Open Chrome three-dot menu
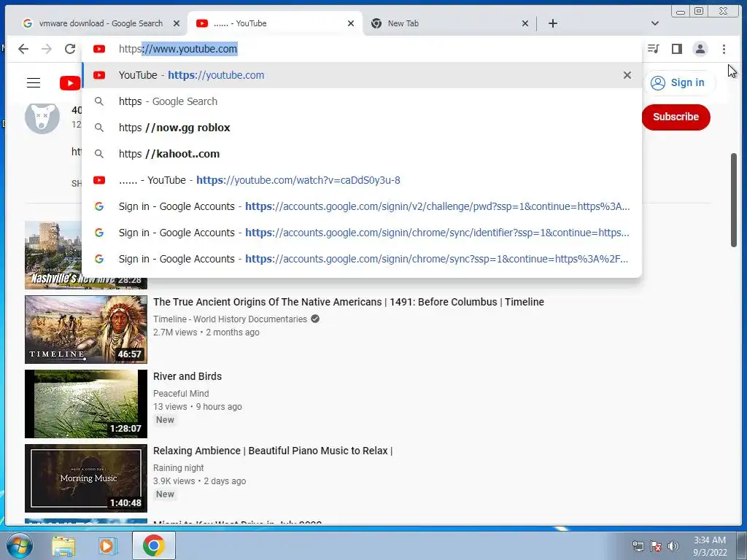The image size is (747, 560). (724, 49)
